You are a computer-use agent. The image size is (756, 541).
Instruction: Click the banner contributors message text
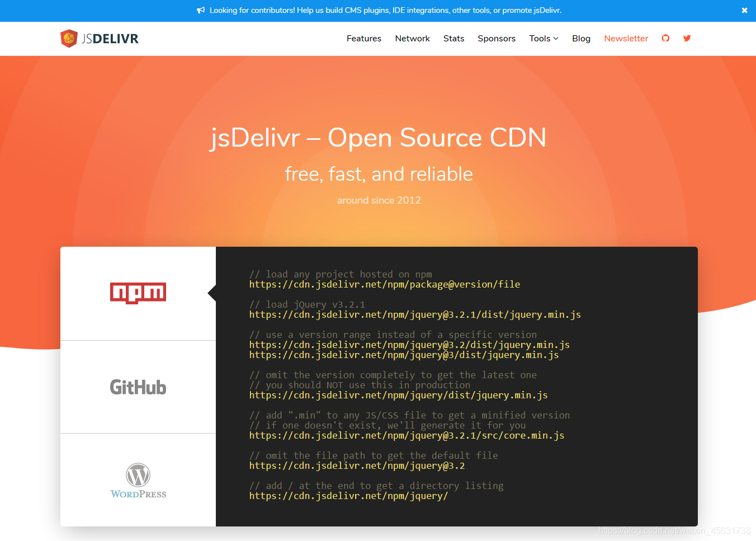tap(385, 11)
